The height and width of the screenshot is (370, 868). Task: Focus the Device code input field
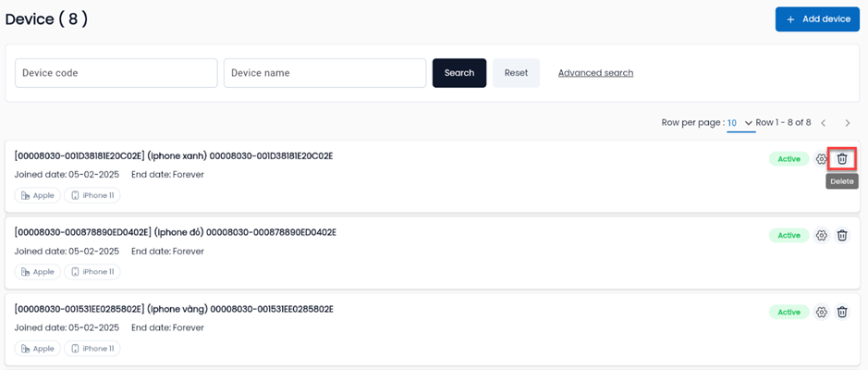(x=116, y=73)
